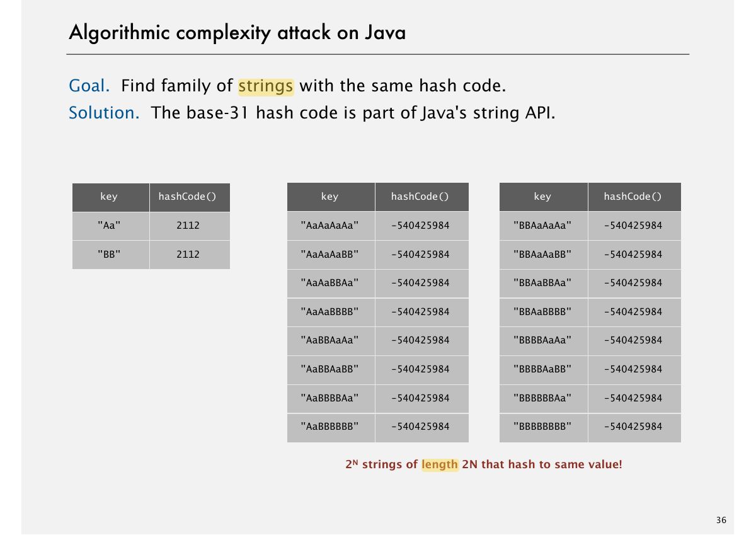Click the 'key' header above "BBAaAaAa"
Screen dimensions: 756x535
coord(543,197)
